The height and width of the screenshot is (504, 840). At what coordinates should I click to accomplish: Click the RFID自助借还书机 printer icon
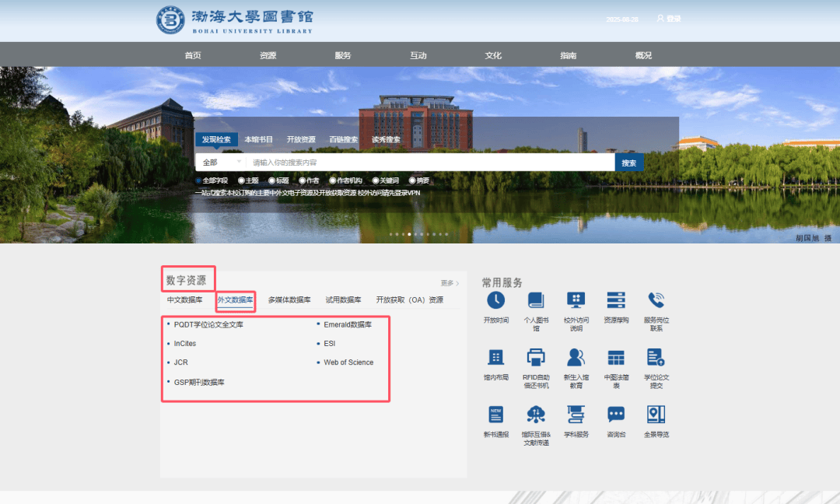point(536,358)
